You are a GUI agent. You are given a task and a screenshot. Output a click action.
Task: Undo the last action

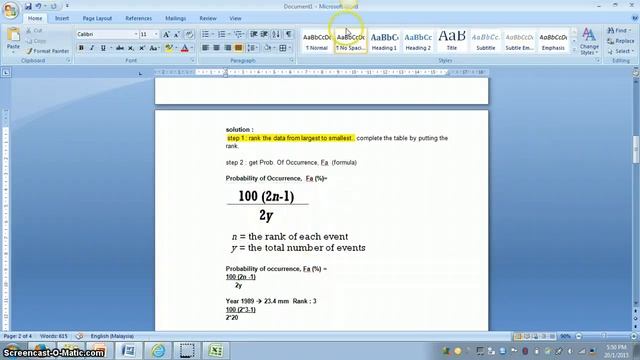[x=39, y=6]
